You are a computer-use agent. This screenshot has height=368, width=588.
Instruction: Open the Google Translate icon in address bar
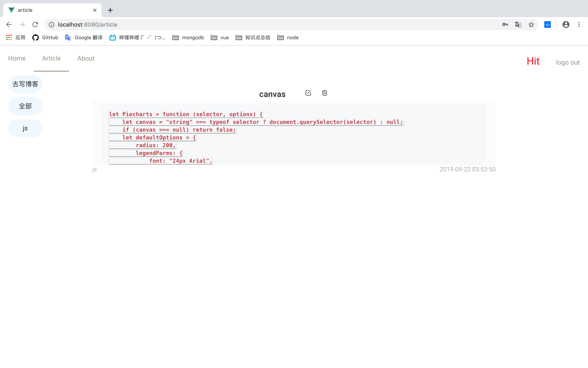point(518,25)
